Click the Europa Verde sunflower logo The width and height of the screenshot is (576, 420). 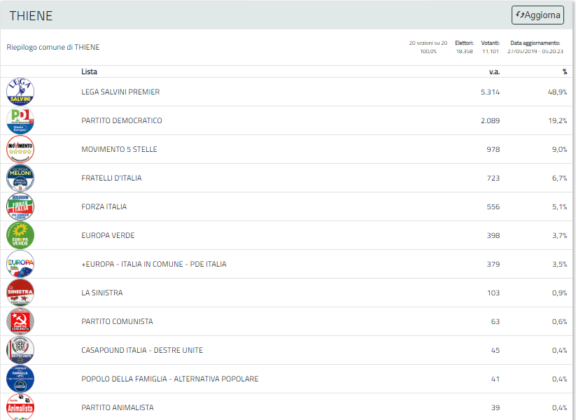click(x=20, y=235)
